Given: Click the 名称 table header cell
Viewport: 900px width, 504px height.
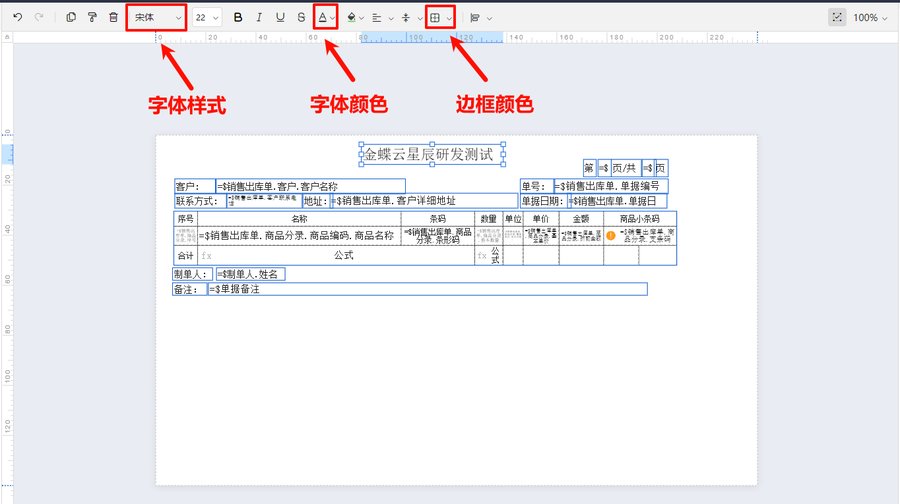Looking at the screenshot, I should coord(299,219).
